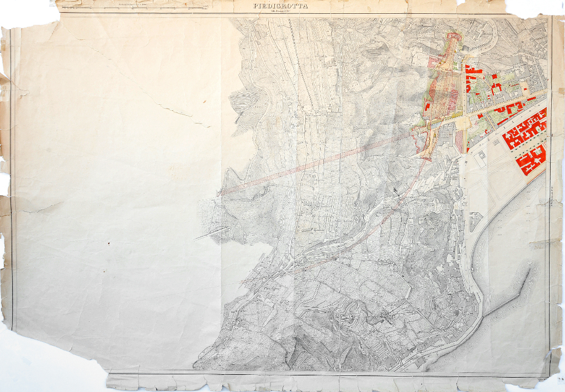Click the blank paper area left of the map

(110, 221)
